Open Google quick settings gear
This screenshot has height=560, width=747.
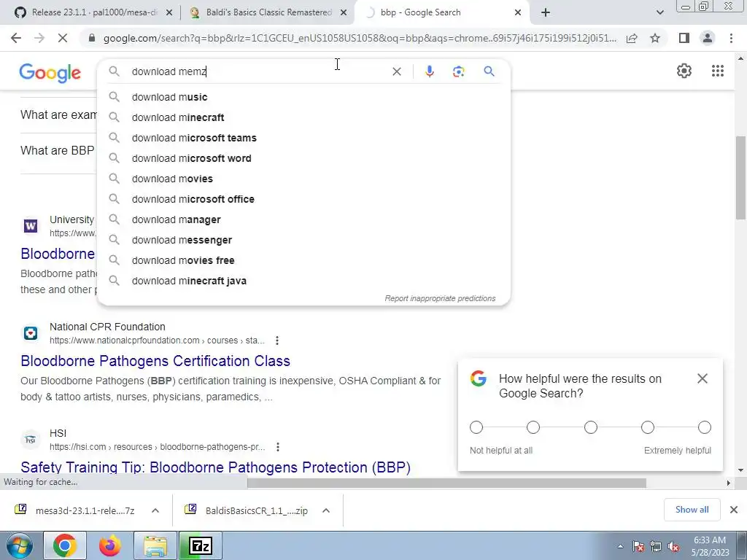[684, 71]
